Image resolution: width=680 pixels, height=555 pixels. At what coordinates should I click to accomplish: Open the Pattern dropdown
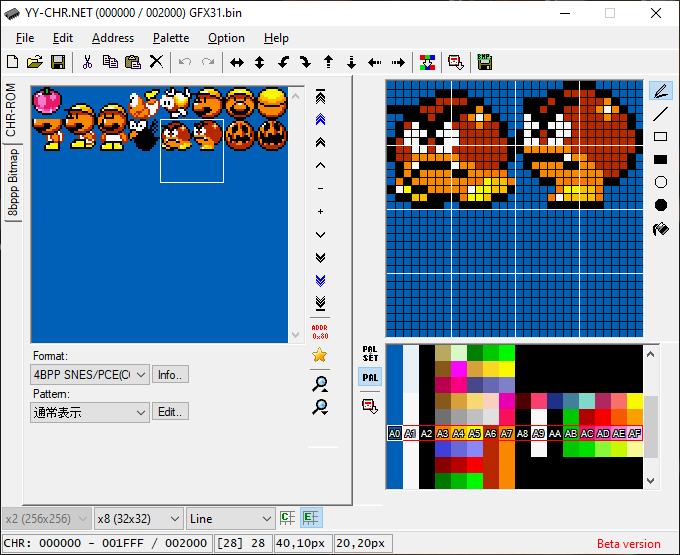(x=90, y=412)
